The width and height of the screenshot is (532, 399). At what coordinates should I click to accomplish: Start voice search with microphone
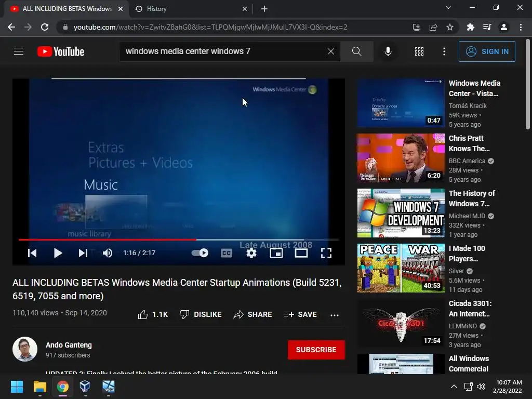coord(388,51)
